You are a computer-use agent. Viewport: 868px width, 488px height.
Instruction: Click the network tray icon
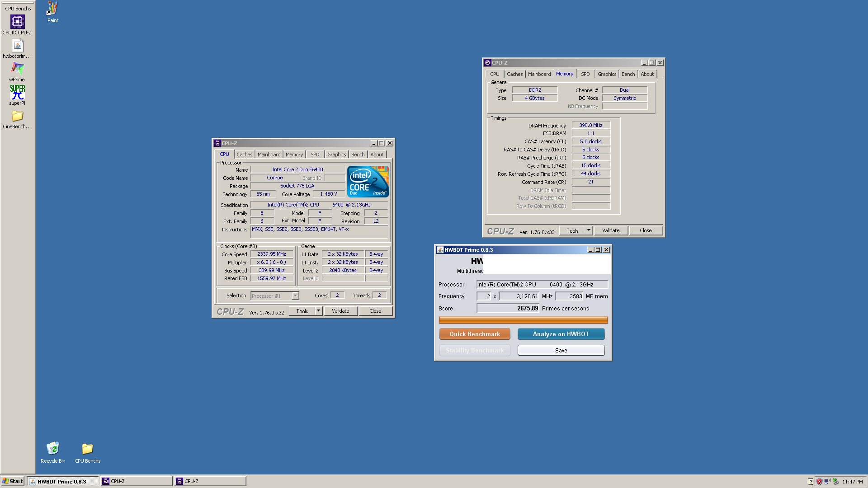pos(827,482)
